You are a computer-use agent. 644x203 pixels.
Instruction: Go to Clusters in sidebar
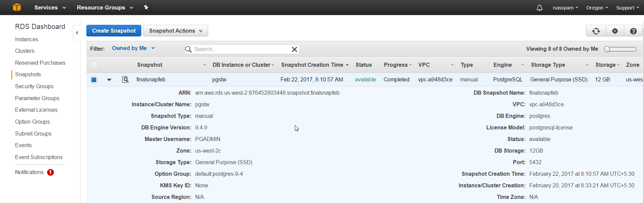click(25, 51)
